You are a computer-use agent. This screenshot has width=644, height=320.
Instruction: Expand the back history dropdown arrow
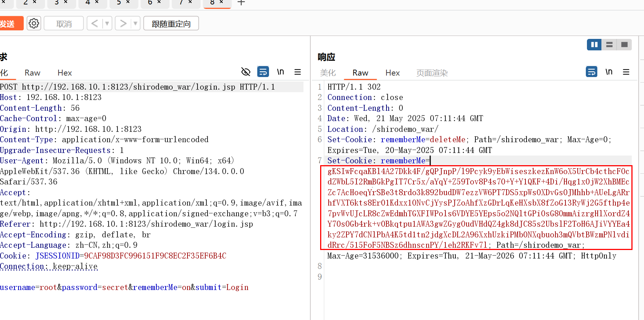[x=107, y=24]
